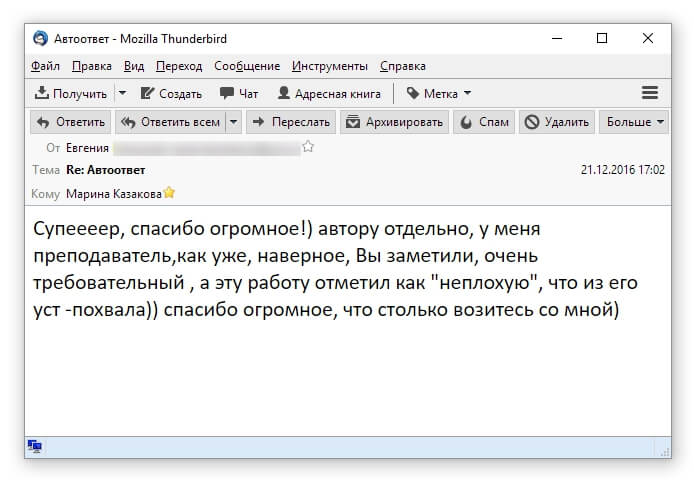Create a new message with Создать

(171, 93)
